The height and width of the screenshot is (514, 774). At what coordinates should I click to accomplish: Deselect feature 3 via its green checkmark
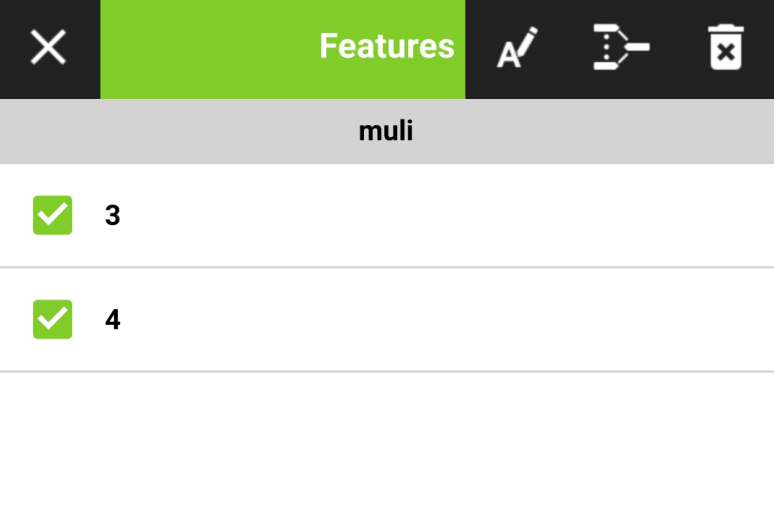[53, 215]
